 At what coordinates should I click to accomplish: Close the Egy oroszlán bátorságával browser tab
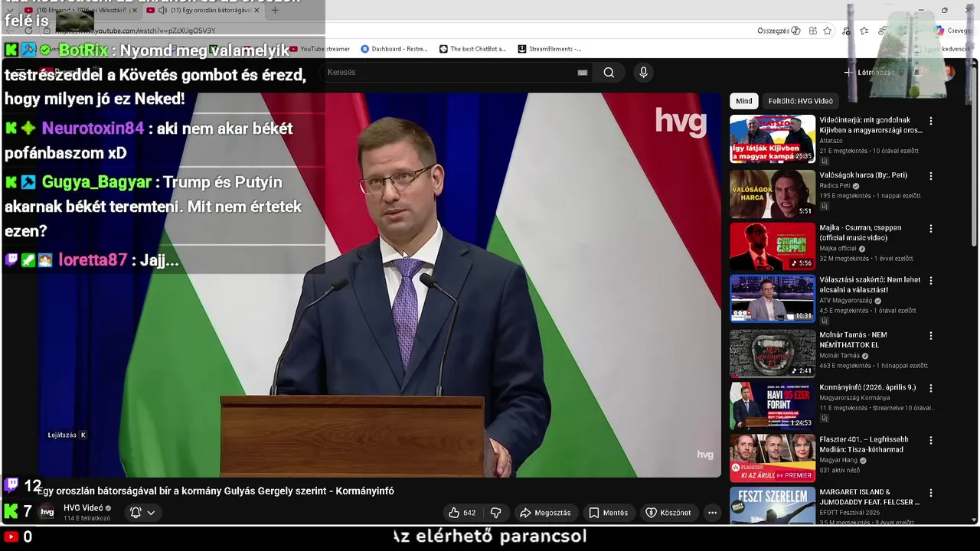pos(256,10)
